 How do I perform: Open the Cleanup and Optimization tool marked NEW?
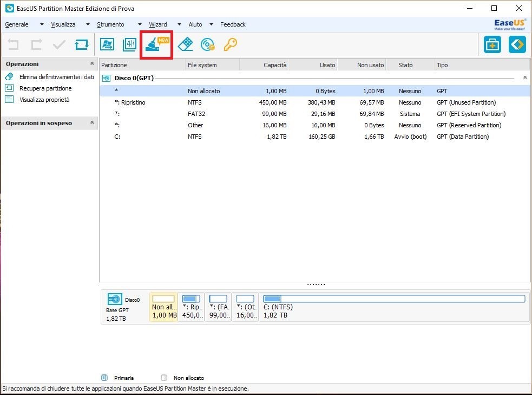[156, 45]
